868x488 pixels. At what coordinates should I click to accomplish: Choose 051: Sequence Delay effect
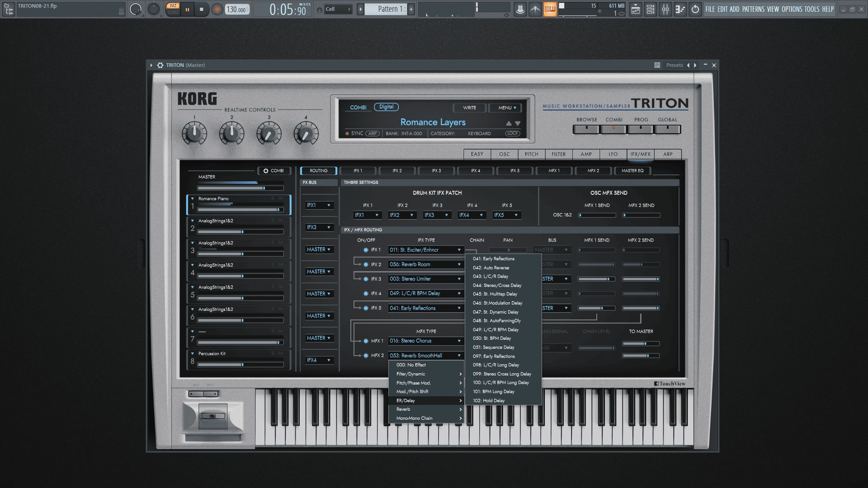(503, 347)
